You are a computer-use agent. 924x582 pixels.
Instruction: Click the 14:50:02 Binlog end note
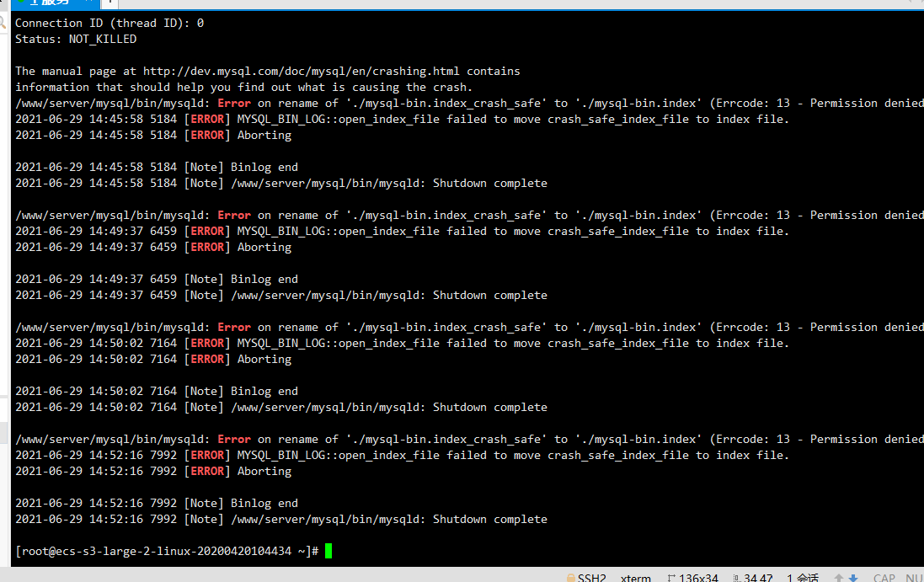tap(157, 391)
